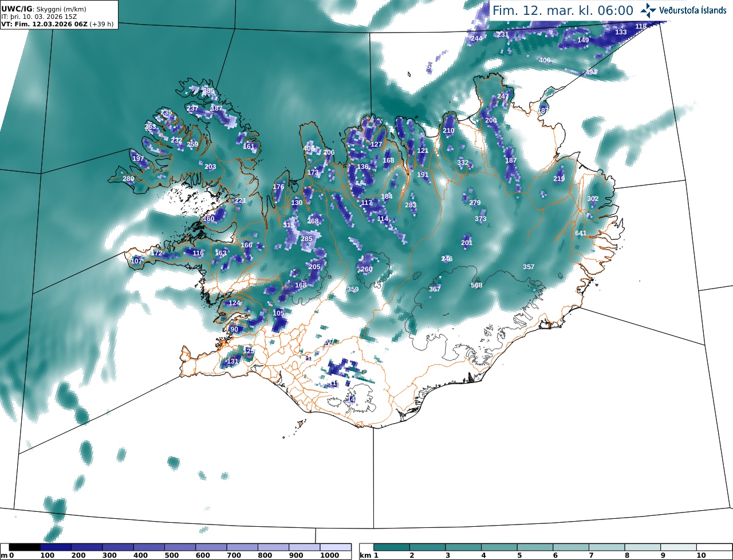Click the visibility value 641 in the east
This screenshot has width=733, height=560.
pyautogui.click(x=581, y=233)
